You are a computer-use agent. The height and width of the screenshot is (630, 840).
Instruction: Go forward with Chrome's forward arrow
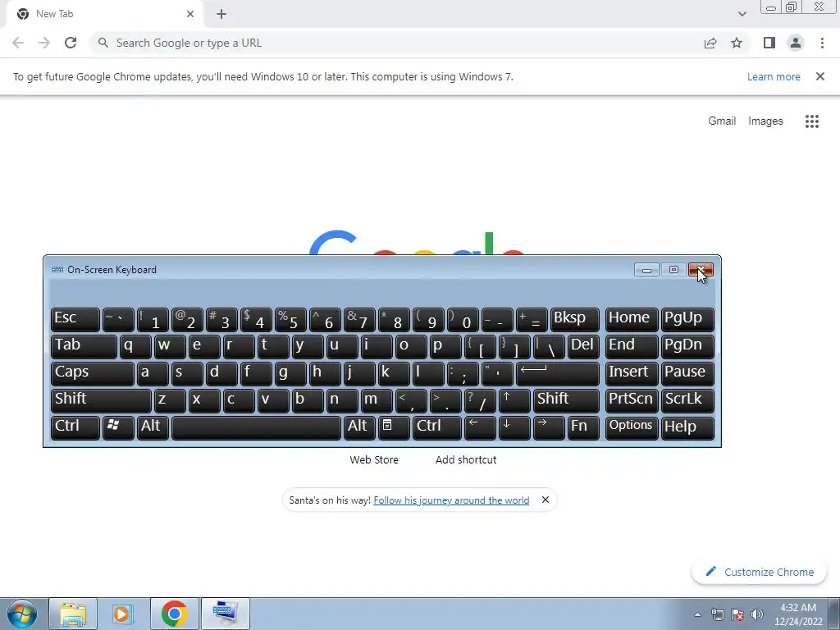click(44, 43)
